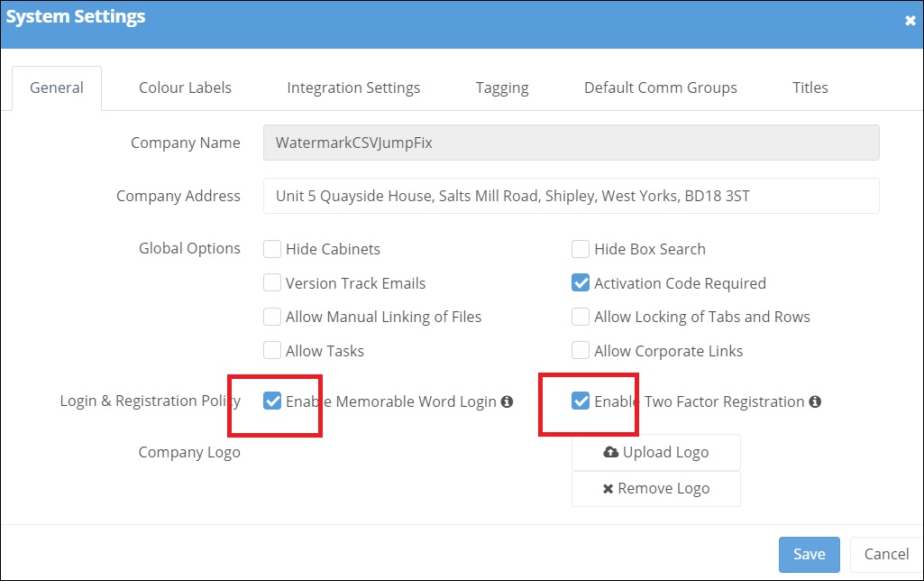Focus the Company Address field
924x581 pixels.
tap(571, 196)
